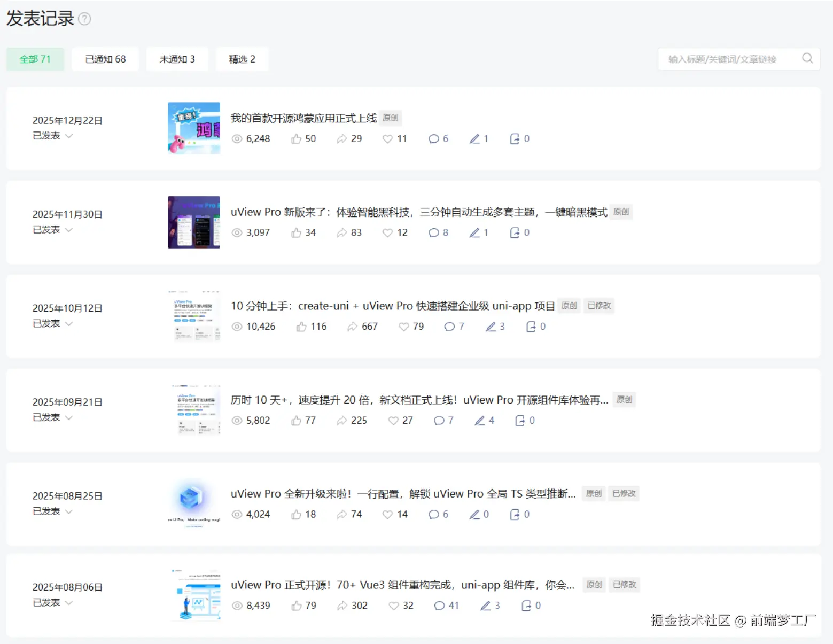The height and width of the screenshot is (644, 833).
Task: Click share arrow icon showing 225
Action: pyautogui.click(x=342, y=421)
